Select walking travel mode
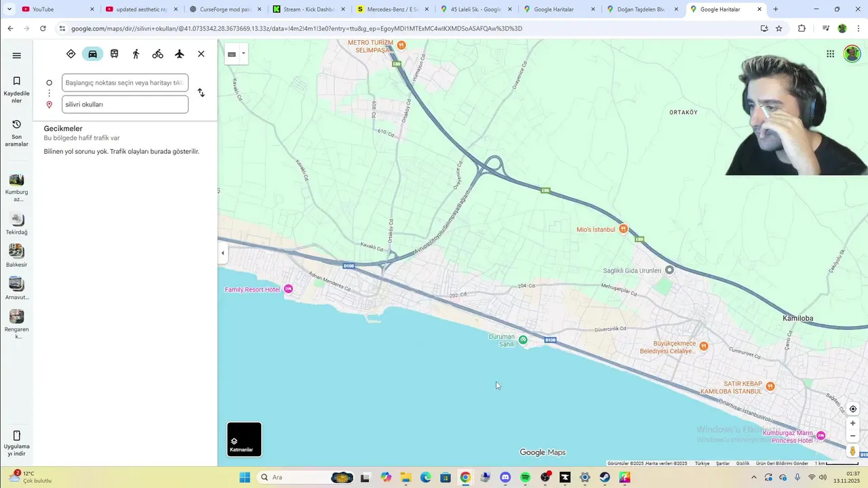 pos(136,54)
